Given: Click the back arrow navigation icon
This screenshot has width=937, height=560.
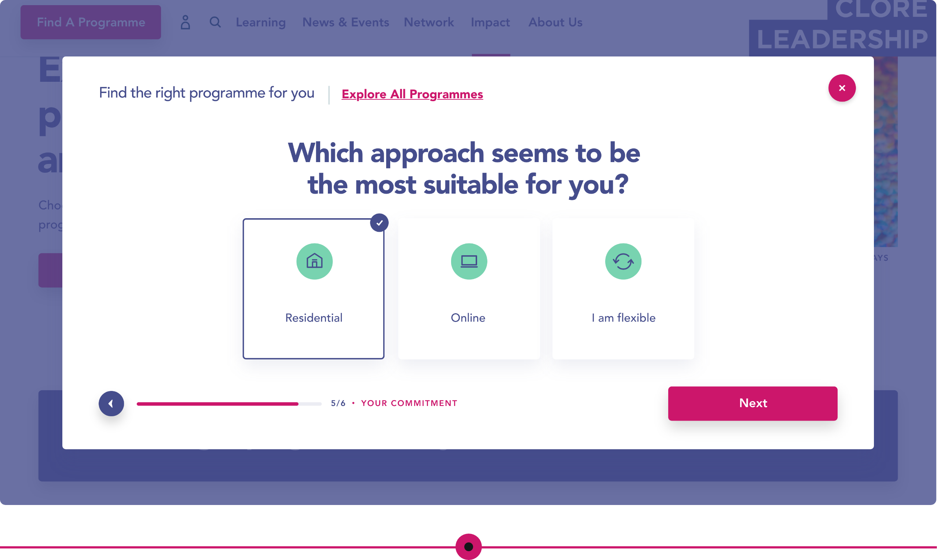Looking at the screenshot, I should pyautogui.click(x=111, y=403).
